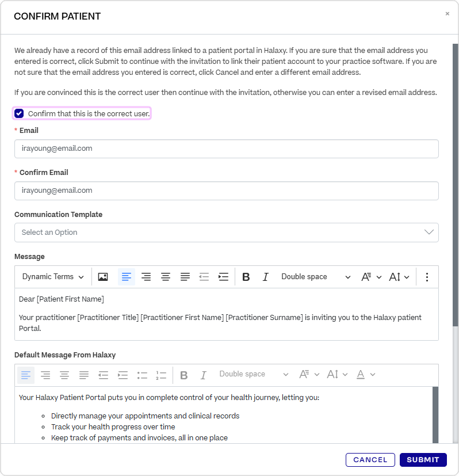Open font size menu in Message editor
459x476 pixels.
click(399, 277)
